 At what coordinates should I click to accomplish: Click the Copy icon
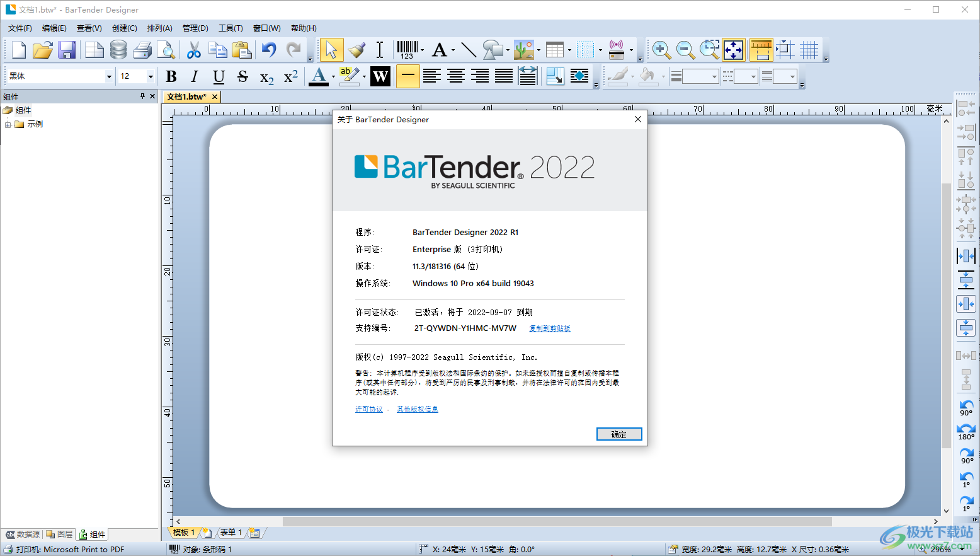pos(218,50)
